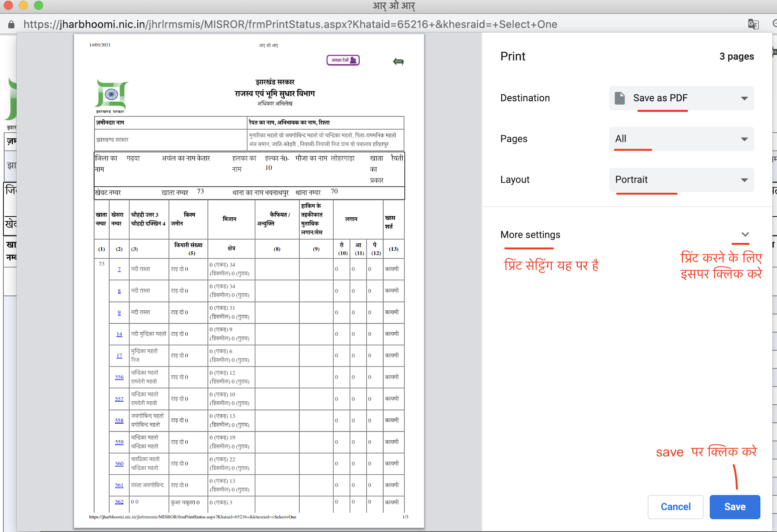Click the yellow minimize window button
Image resolution: width=777 pixels, height=532 pixels.
(x=23, y=5)
